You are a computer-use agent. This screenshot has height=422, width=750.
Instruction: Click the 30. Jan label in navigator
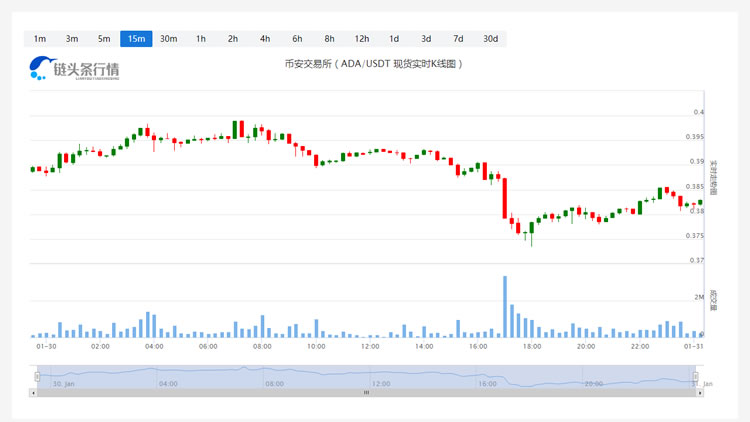(64, 384)
